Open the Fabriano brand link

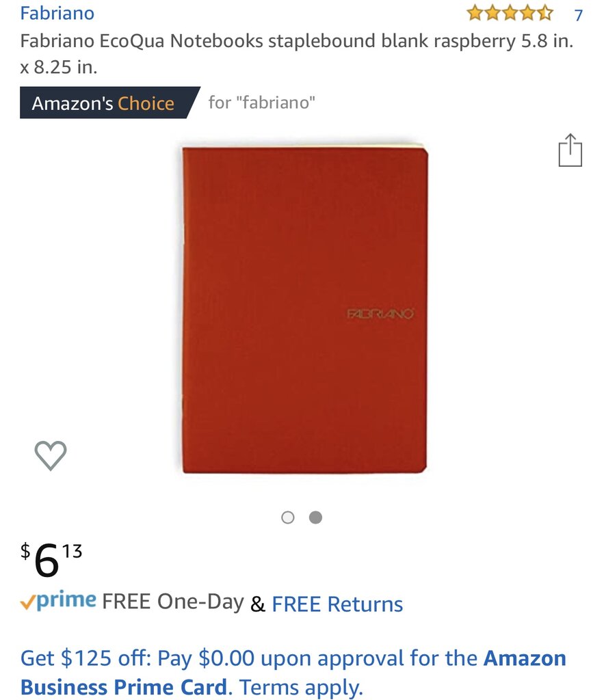coord(57,13)
